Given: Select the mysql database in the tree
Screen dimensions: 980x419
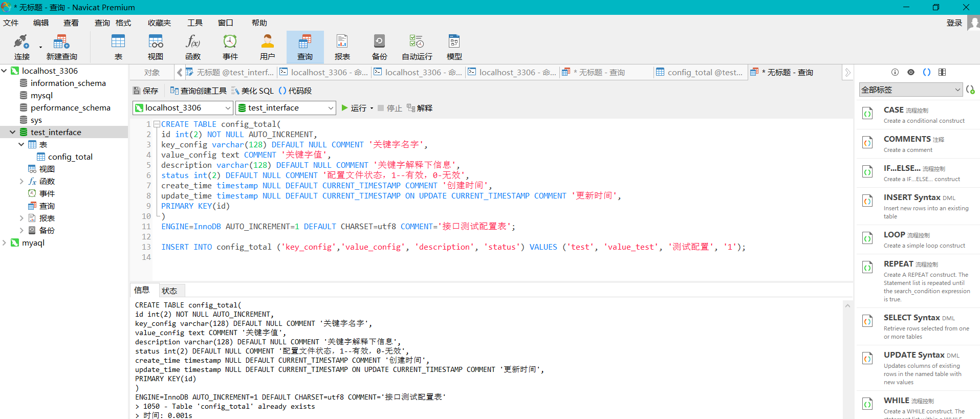Looking at the screenshot, I should (x=41, y=95).
